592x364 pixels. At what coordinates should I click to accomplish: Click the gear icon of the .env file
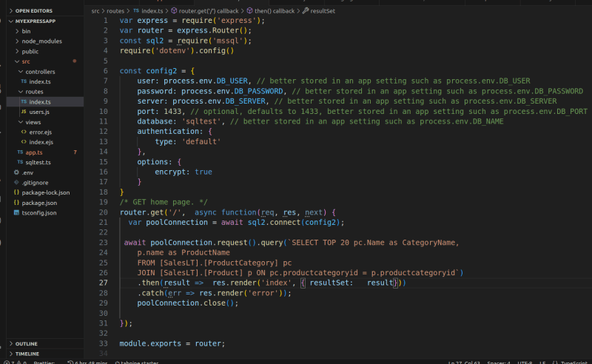tap(16, 172)
